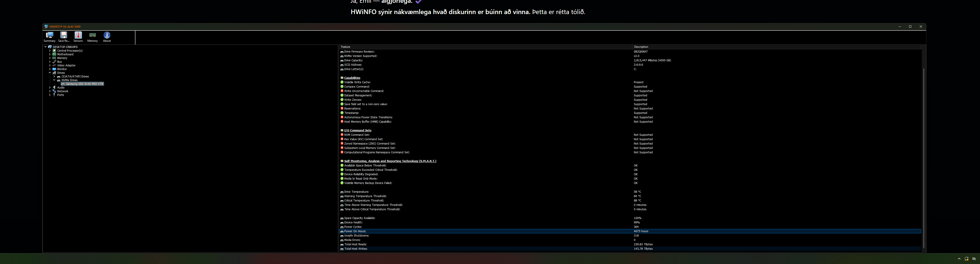Image resolution: width=980 pixels, height=264 pixels.
Task: Select the Audio tree item
Action: pos(61,87)
